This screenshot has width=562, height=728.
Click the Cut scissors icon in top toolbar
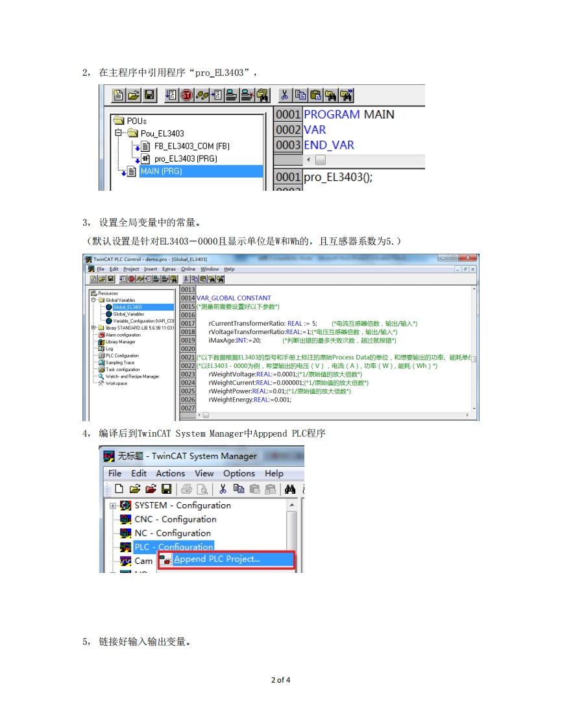pos(284,95)
